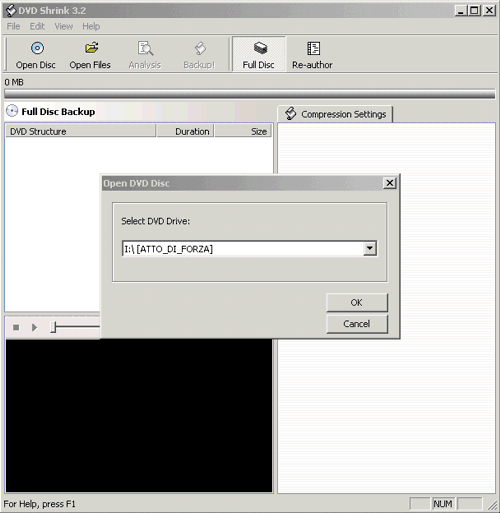500x513 pixels.
Task: Click the Full Disc Backup disc icon
Action: click(x=12, y=111)
